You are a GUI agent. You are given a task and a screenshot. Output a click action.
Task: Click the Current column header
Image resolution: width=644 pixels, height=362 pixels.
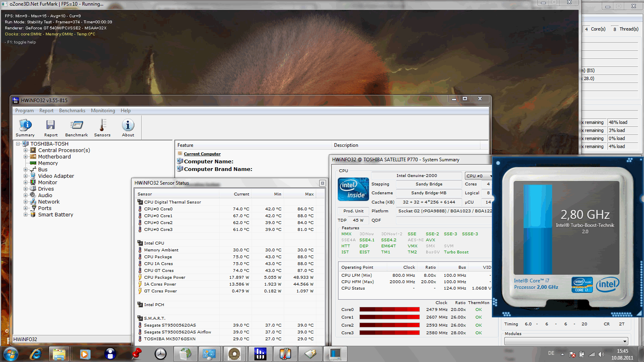point(235,194)
